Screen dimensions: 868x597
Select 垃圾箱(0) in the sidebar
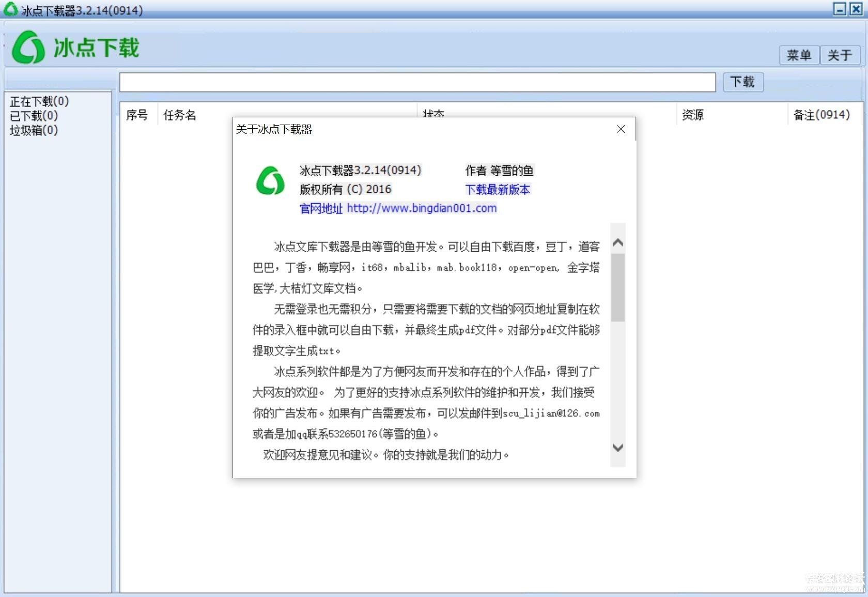point(34,130)
